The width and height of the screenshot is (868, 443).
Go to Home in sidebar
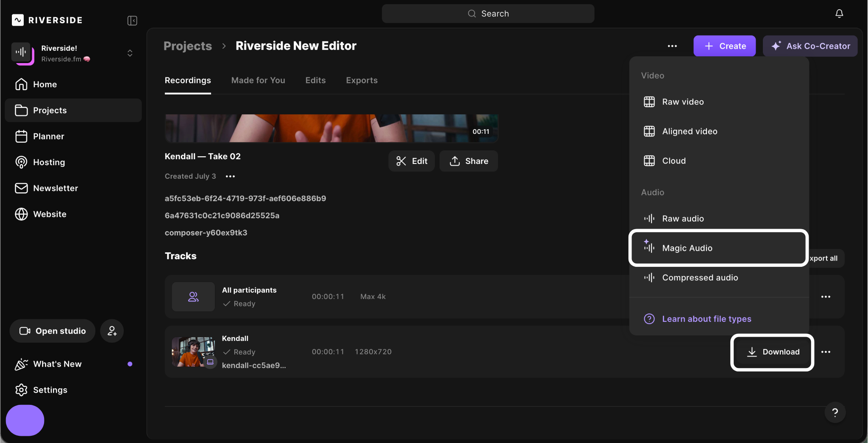pyautogui.click(x=73, y=84)
